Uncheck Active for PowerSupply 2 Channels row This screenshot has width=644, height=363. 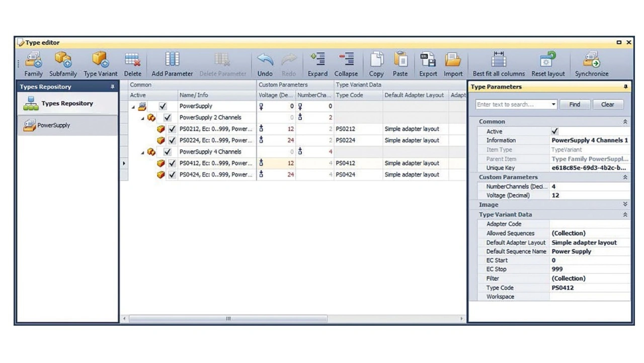[168, 118]
